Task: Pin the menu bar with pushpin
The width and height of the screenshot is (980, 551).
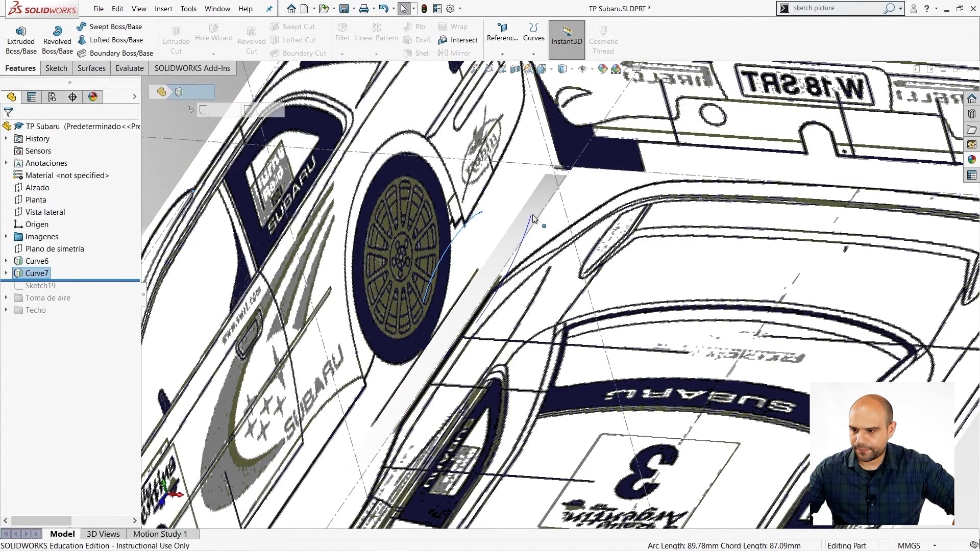Action: (269, 9)
